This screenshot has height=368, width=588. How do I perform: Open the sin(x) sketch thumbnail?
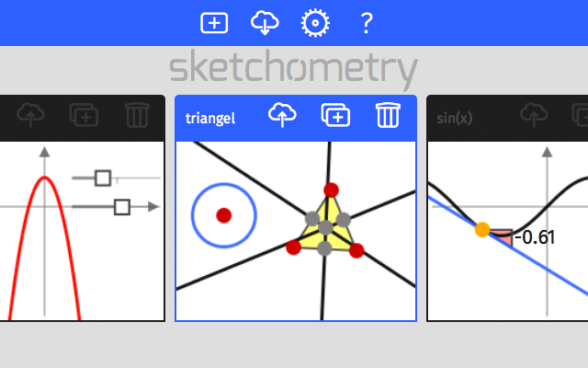tap(508, 231)
